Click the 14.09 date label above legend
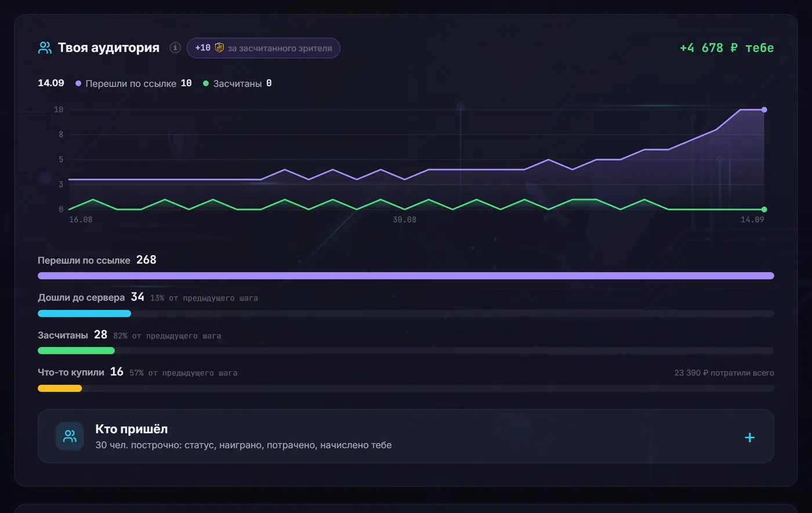The image size is (812, 513). click(x=51, y=83)
